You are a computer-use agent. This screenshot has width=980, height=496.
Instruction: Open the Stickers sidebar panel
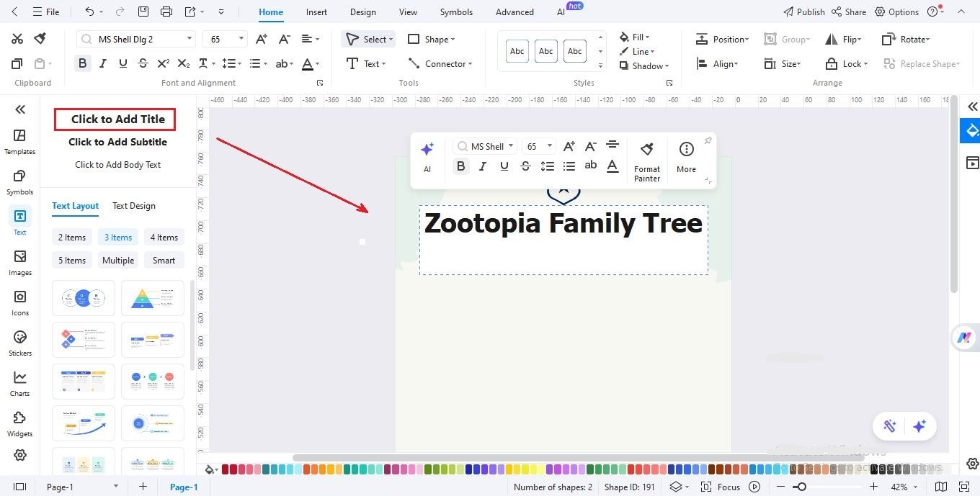click(19, 343)
